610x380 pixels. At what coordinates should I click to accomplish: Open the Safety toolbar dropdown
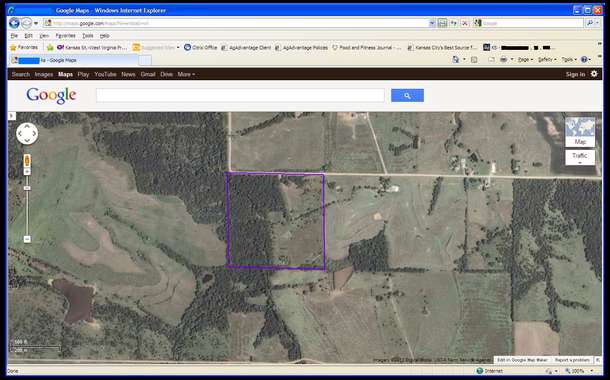(x=547, y=60)
